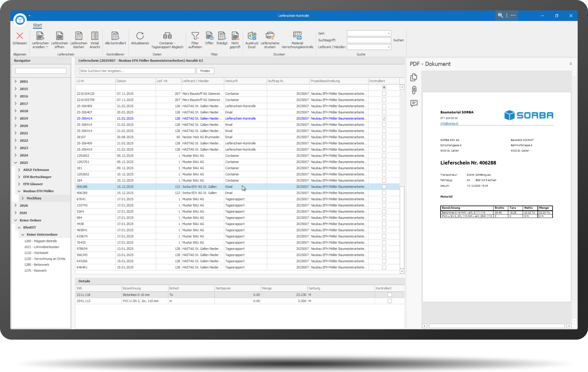Select Lieferschein löschen in ribbon
The width and height of the screenshot is (588, 372).
click(79, 36)
